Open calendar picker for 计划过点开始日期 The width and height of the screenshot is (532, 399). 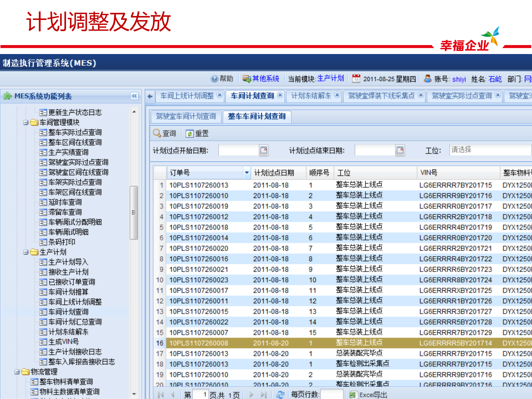264,150
